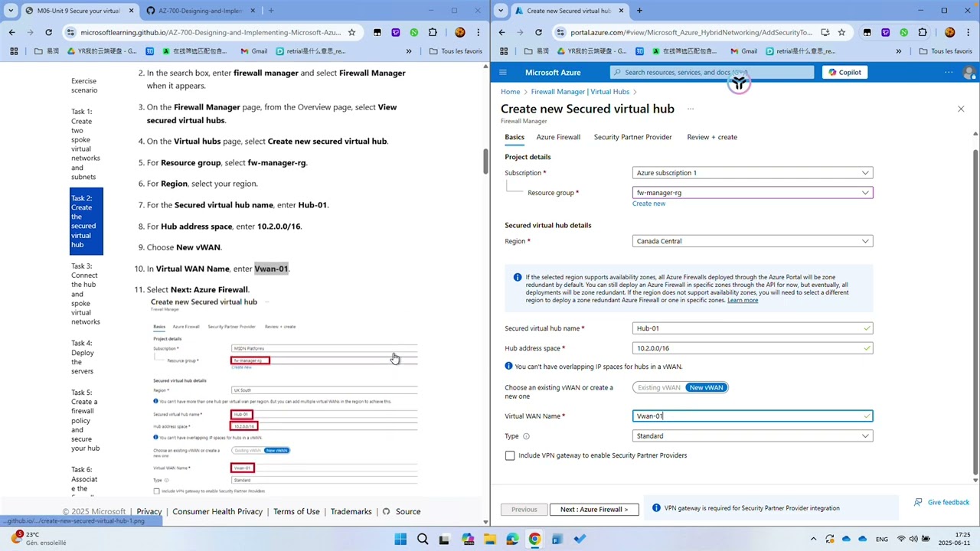Open Task 1 Create two spoke networks link
Viewport: 980px width, 551px height.
[85, 144]
